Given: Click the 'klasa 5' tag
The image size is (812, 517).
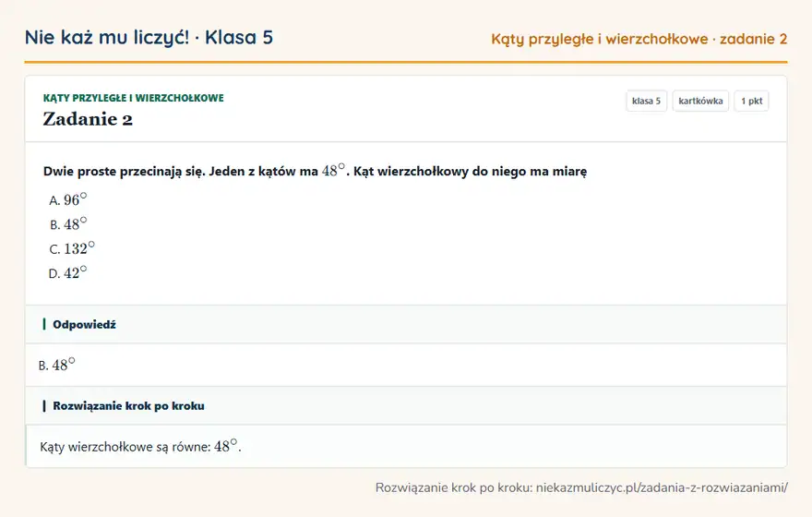Looking at the screenshot, I should coord(646,101).
